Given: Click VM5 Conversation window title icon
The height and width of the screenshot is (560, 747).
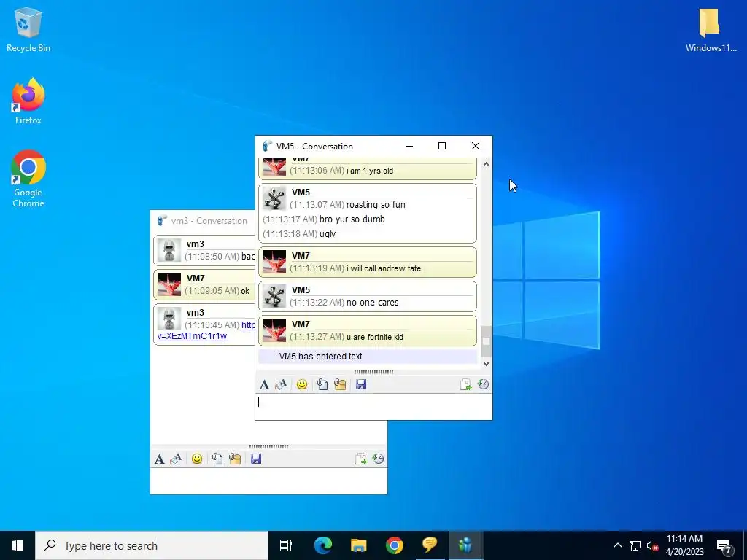Looking at the screenshot, I should 267,146.
